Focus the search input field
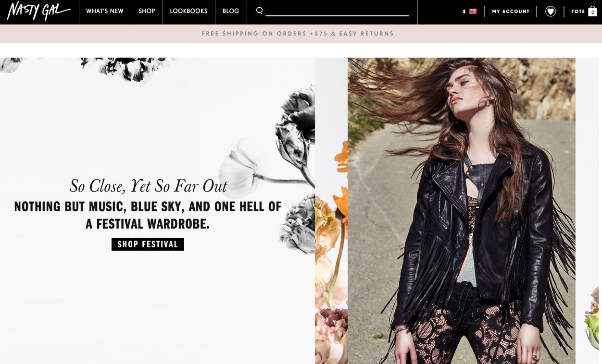This screenshot has width=602, height=364. (x=337, y=11)
